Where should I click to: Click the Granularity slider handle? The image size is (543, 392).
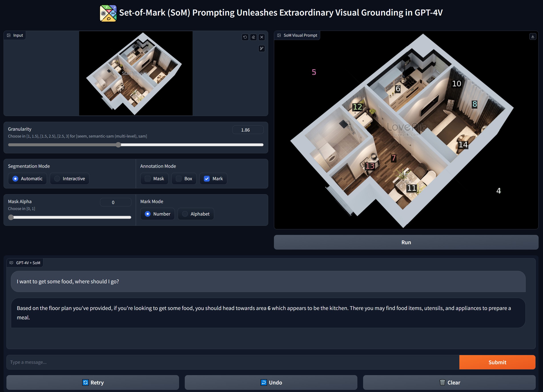118,145
